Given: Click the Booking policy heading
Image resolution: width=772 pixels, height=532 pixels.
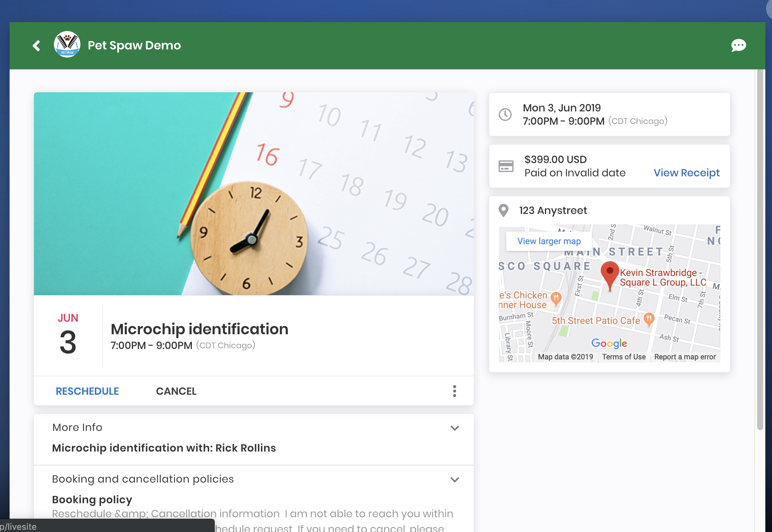Looking at the screenshot, I should click(x=92, y=500).
